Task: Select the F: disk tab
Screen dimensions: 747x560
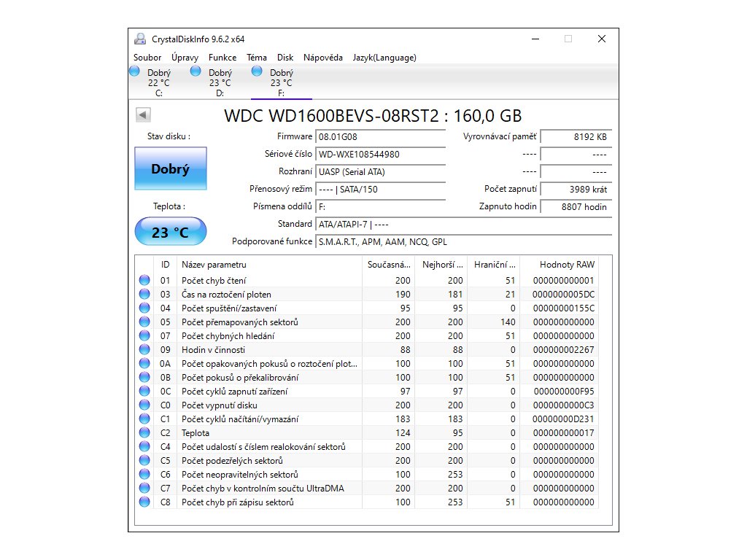Action: pyautogui.click(x=281, y=82)
